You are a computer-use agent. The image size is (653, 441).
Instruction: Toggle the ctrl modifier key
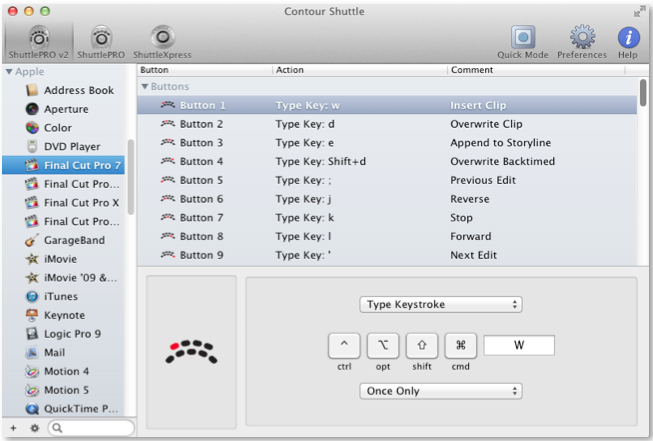coord(344,346)
